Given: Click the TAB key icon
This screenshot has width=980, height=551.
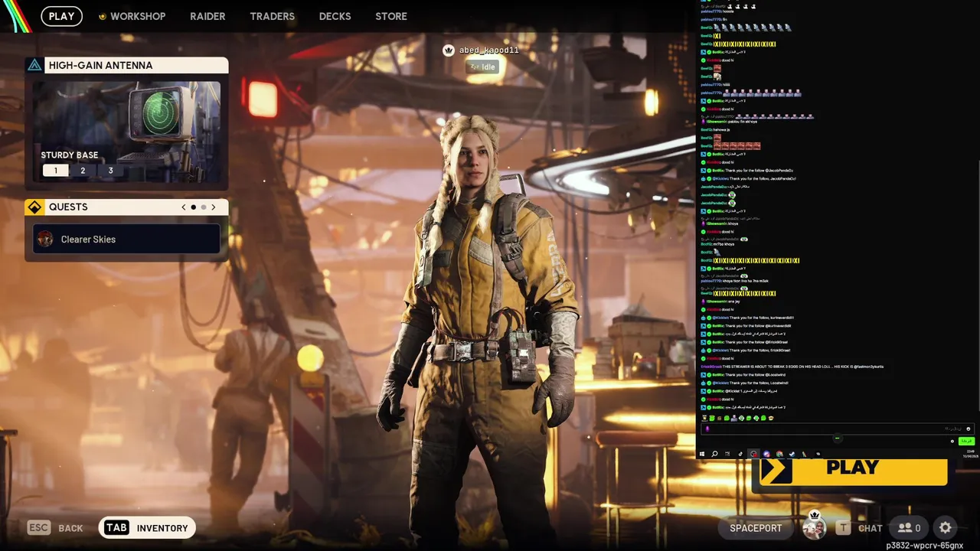Looking at the screenshot, I should point(116,527).
